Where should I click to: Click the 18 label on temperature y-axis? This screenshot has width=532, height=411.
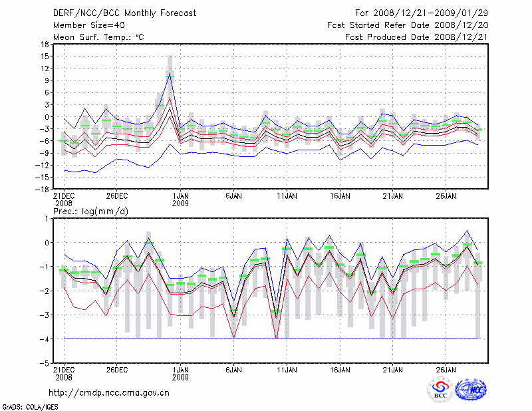(44, 45)
